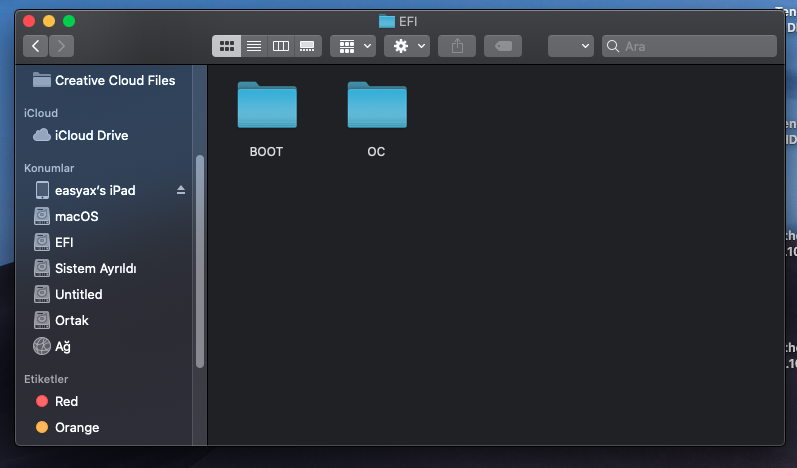Open the group-by arrangement dropdown
797x468 pixels.
point(355,46)
